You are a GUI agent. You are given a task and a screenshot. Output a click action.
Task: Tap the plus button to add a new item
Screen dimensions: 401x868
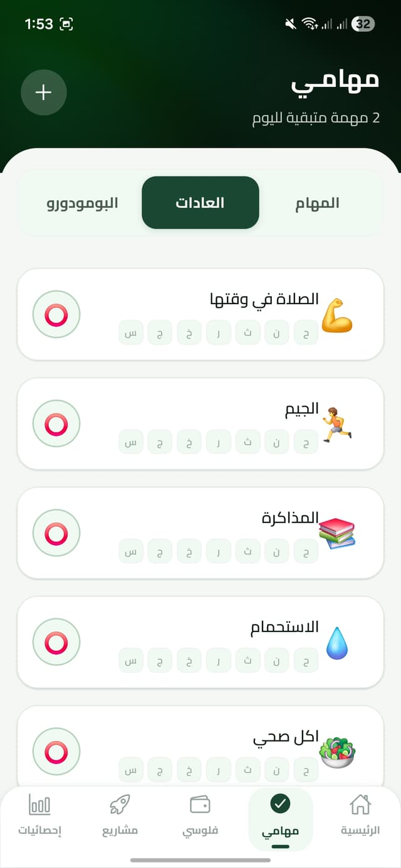click(x=44, y=92)
